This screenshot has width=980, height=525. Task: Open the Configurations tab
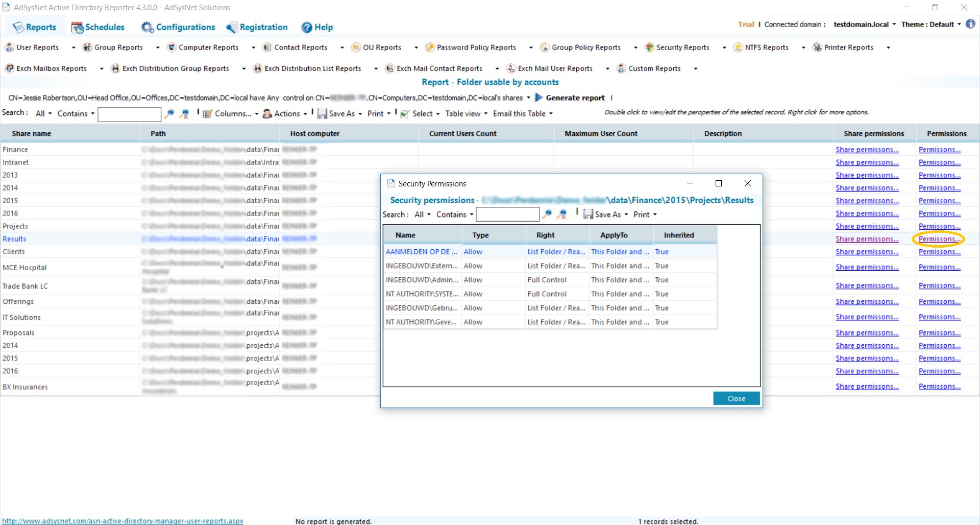[178, 27]
